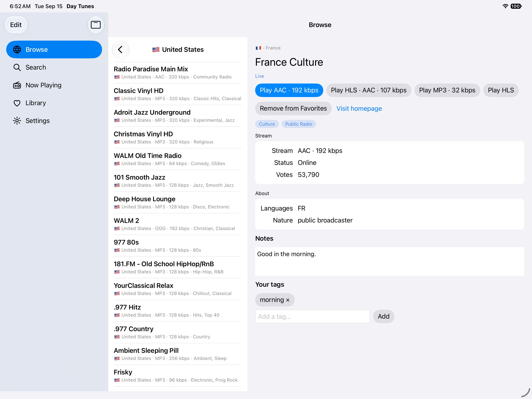This screenshot has height=399, width=532.
Task: Select WALM 2 station
Action: tap(177, 224)
